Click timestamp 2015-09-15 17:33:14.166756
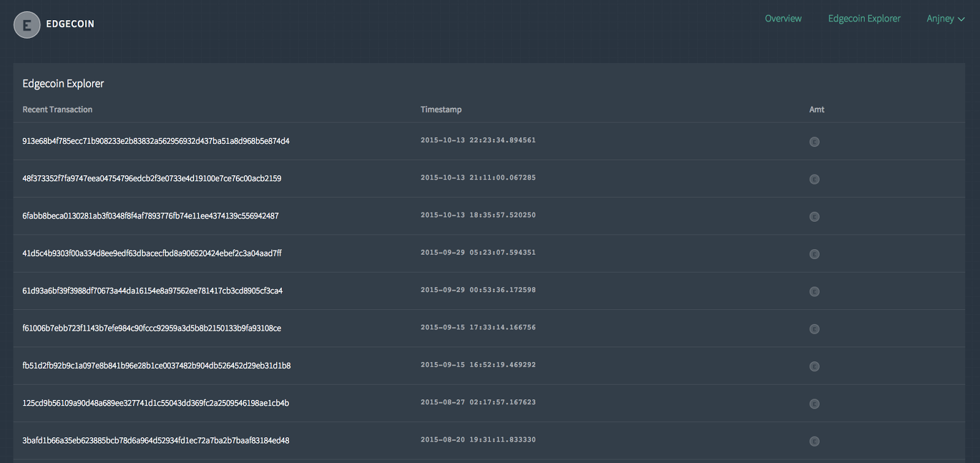The width and height of the screenshot is (980, 463). tap(478, 327)
